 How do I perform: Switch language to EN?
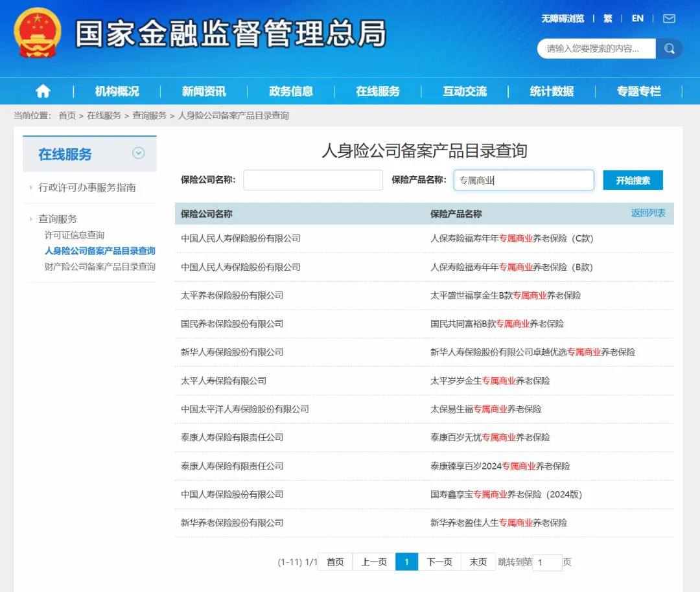pos(638,19)
